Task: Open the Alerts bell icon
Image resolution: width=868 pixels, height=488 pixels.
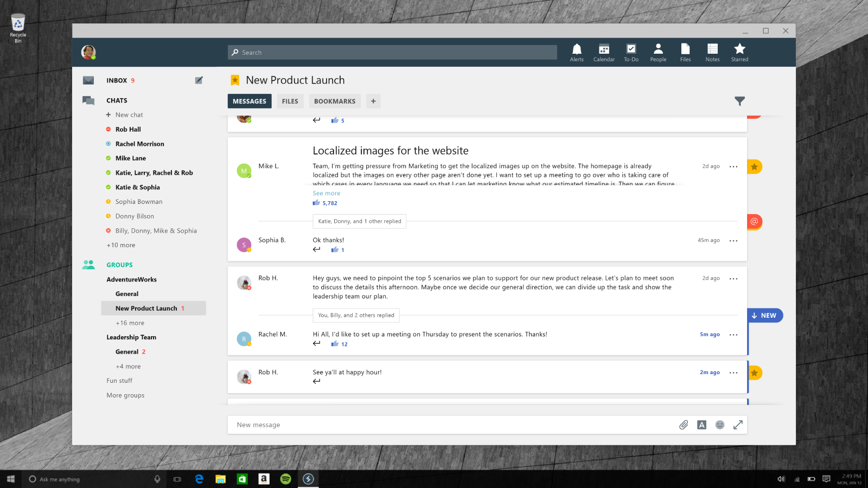Action: [x=577, y=52]
